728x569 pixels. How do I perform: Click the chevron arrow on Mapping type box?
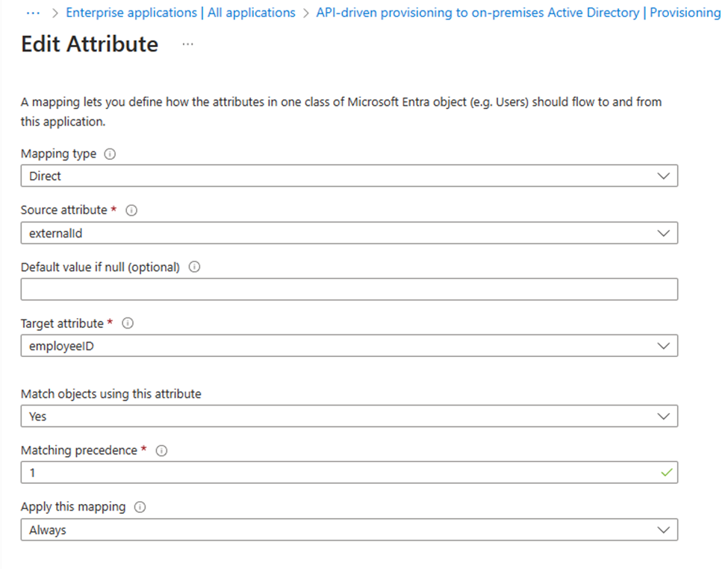pyautogui.click(x=664, y=176)
